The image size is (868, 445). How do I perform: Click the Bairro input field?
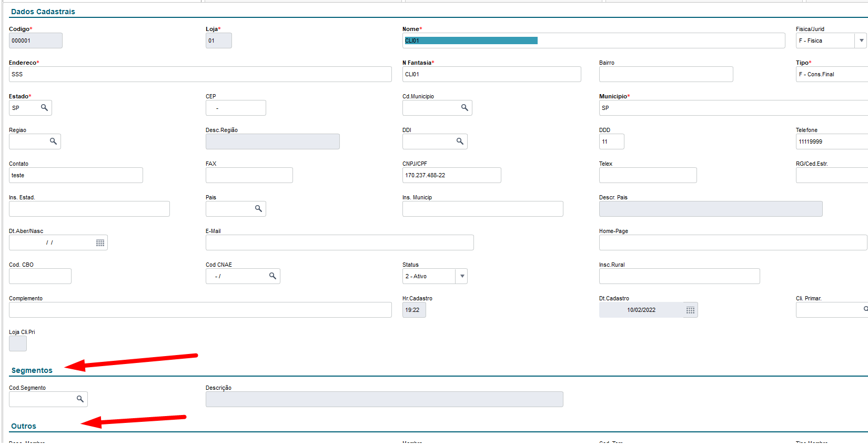click(x=666, y=74)
